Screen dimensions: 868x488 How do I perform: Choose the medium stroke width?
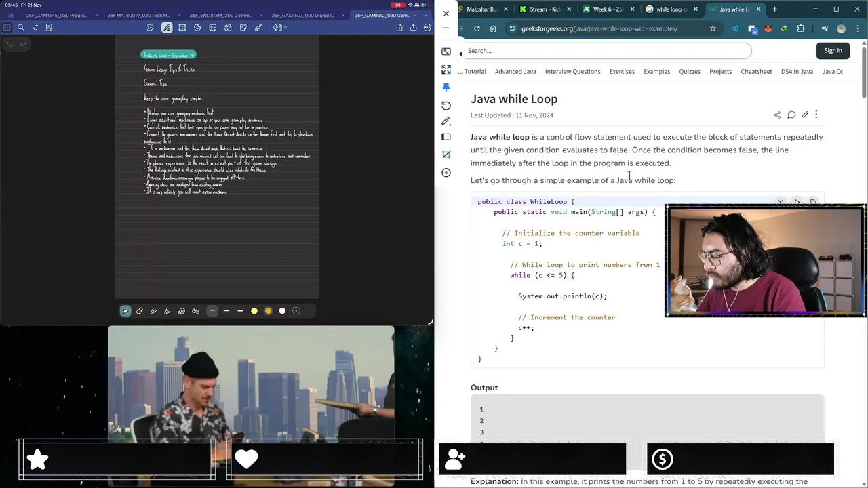tap(226, 311)
